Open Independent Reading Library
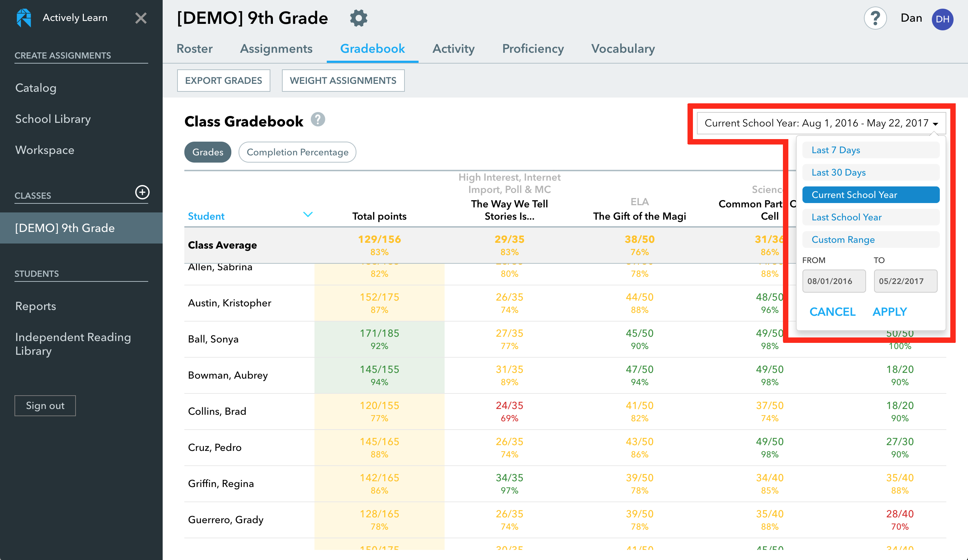This screenshot has width=968, height=560. 73,344
